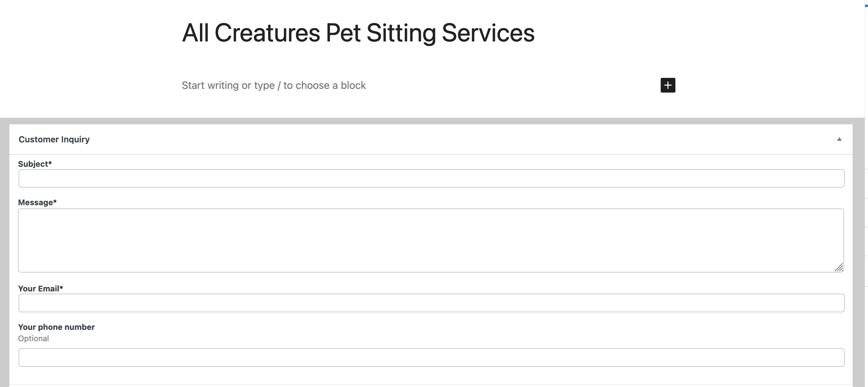Screen dimensions: 868x387
Task: Select the Your Email input field
Action: coord(431,303)
